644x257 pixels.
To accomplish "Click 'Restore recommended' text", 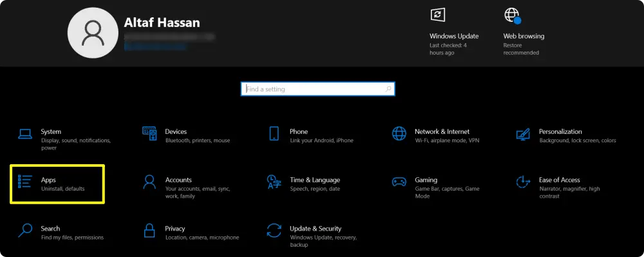I will 521,49.
